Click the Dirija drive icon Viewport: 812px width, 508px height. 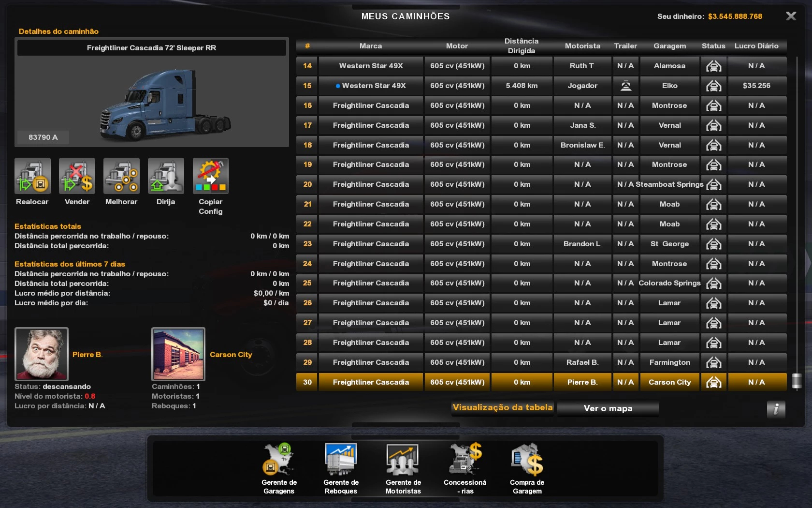pos(166,176)
